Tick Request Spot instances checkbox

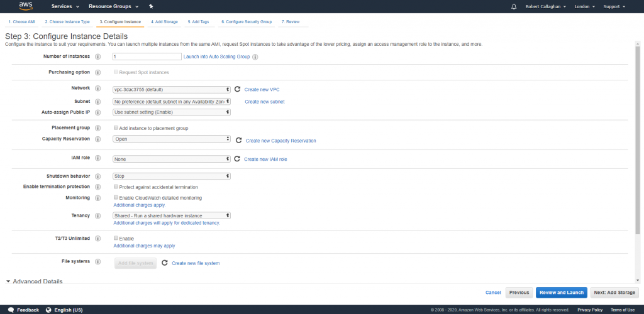(116, 72)
